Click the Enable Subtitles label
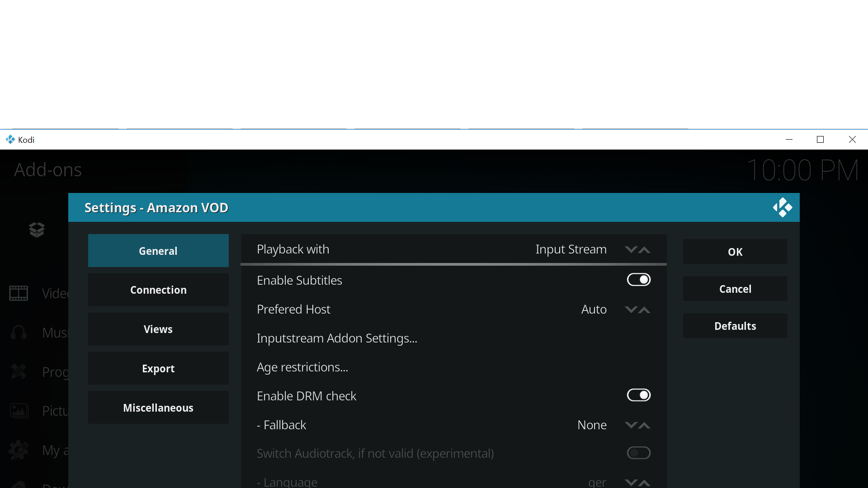The width and height of the screenshot is (868, 488). [x=299, y=280]
